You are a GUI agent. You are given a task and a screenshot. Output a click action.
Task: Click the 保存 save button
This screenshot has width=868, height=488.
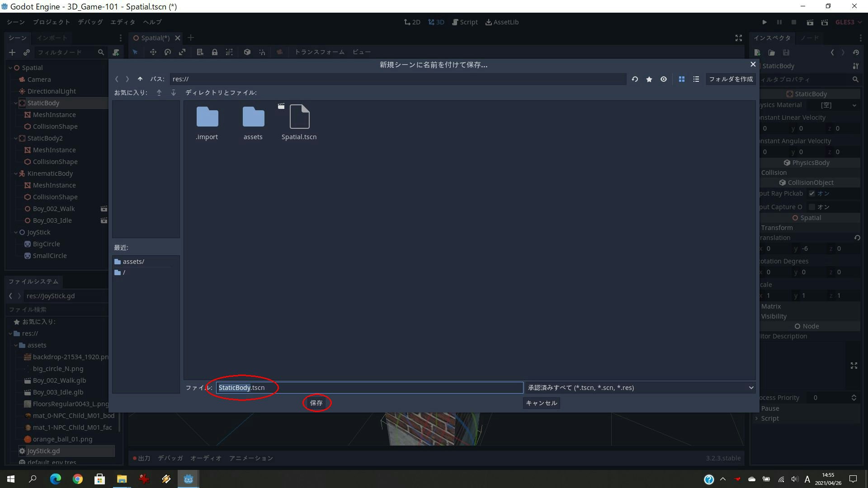pyautogui.click(x=316, y=403)
